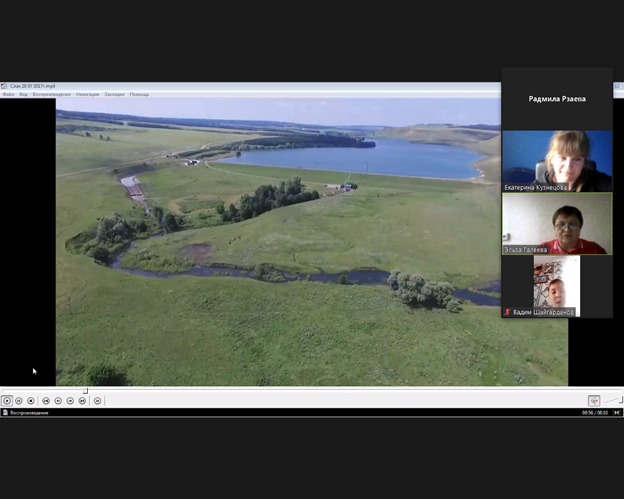Click the volume slider
This screenshot has height=499, width=624.
click(612, 401)
